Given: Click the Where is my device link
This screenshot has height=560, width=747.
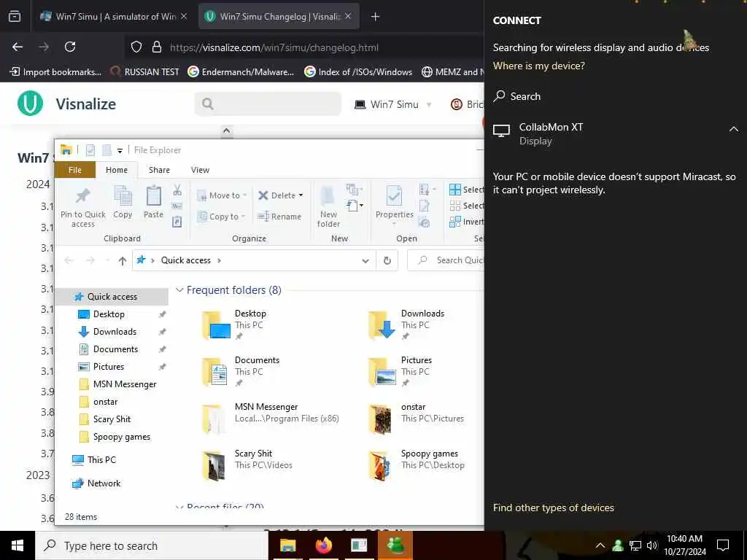Looking at the screenshot, I should [x=539, y=66].
